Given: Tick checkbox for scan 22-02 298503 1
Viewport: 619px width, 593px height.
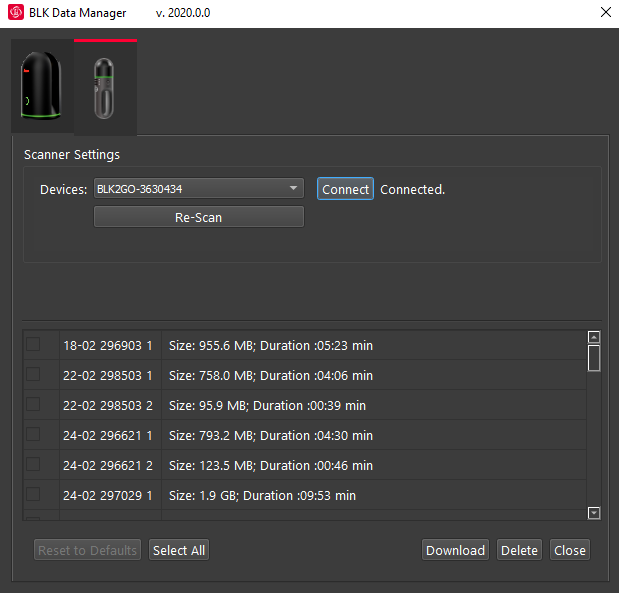Looking at the screenshot, I should click(33, 375).
